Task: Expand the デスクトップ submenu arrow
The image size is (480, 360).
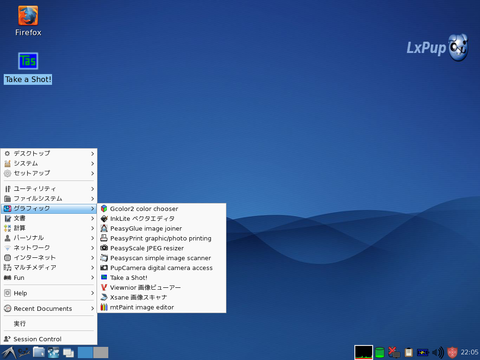Action: point(92,154)
